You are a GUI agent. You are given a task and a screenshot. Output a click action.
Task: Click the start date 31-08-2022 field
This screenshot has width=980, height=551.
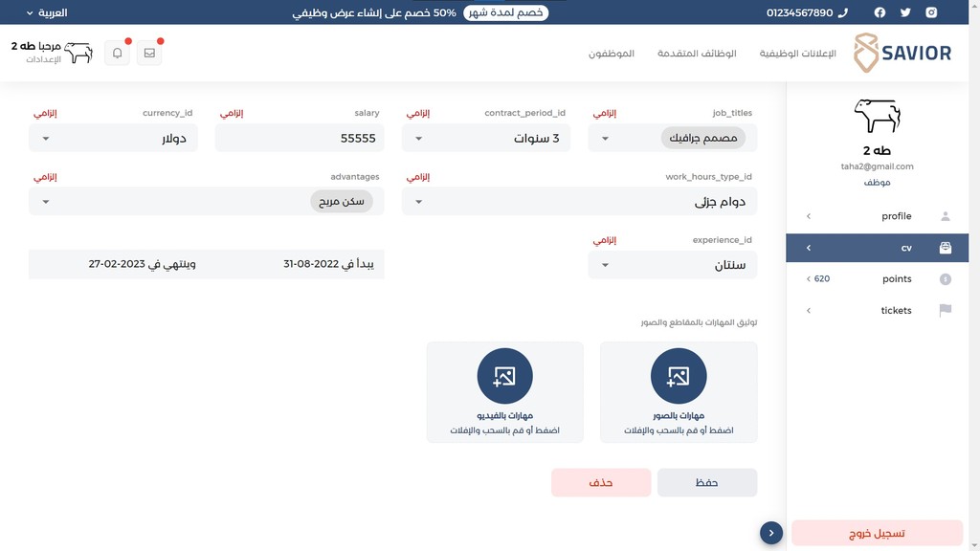click(x=329, y=264)
